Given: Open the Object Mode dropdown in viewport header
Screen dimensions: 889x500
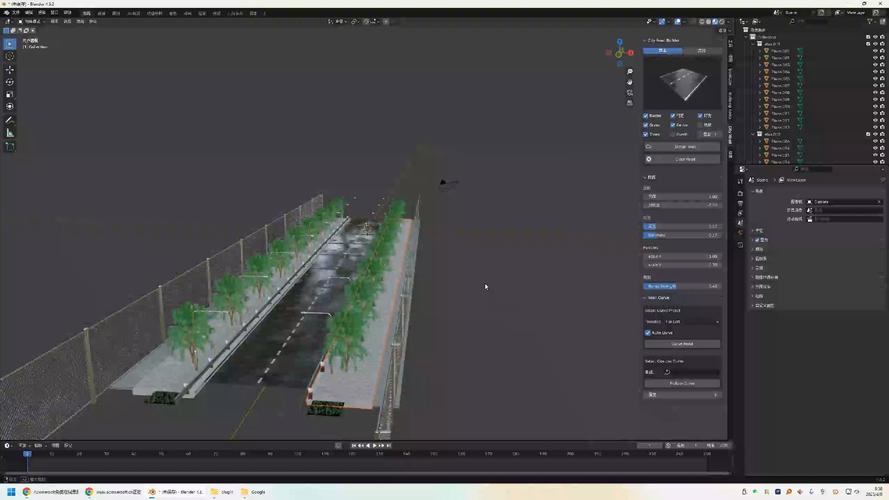Looking at the screenshot, I should pyautogui.click(x=31, y=22).
